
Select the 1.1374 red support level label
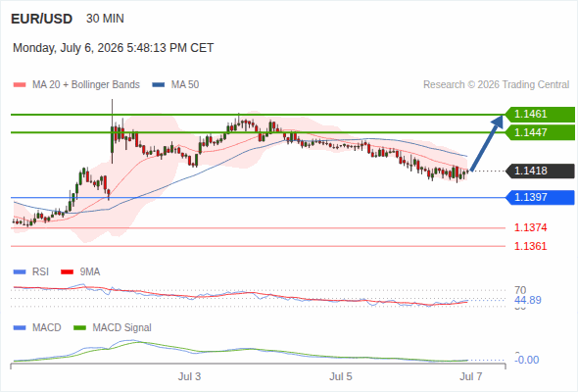coord(530,227)
